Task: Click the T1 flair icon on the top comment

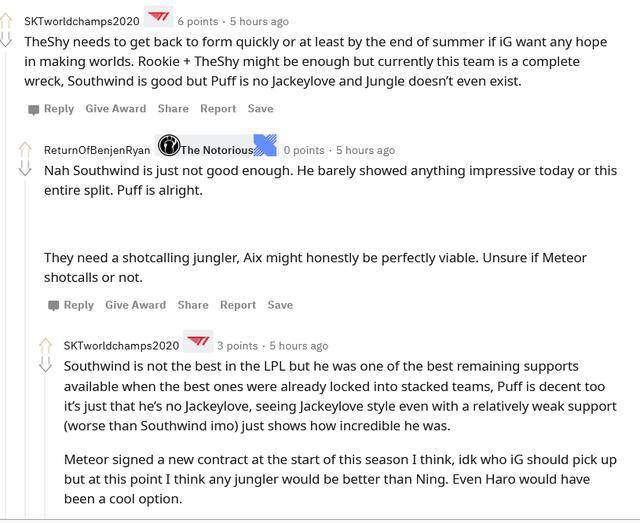Action: coord(158,17)
